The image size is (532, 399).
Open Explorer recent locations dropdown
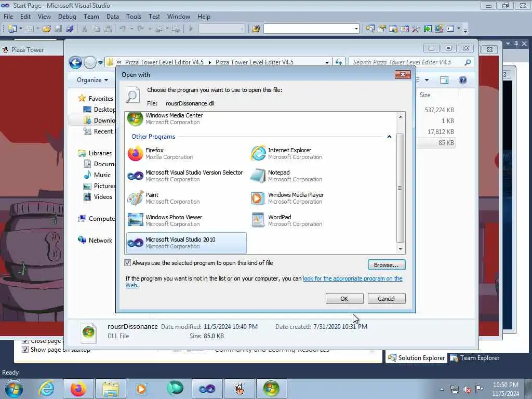[100, 63]
